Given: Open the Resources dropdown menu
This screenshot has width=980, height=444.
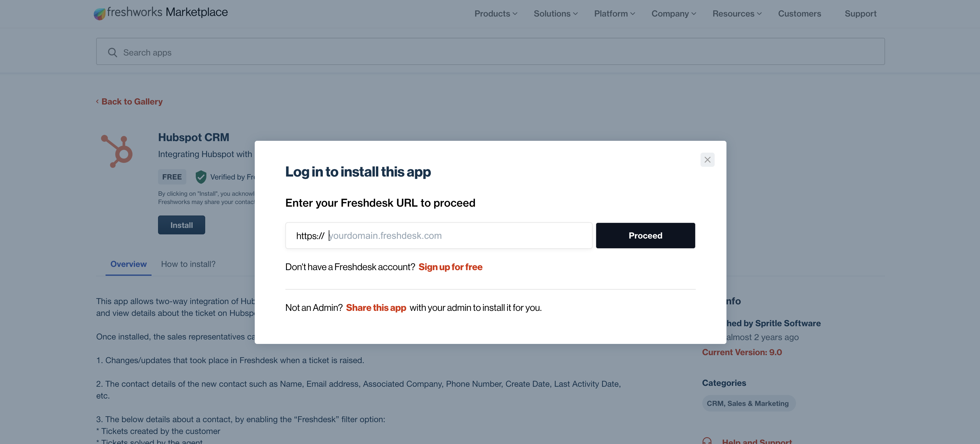Looking at the screenshot, I should pos(737,14).
